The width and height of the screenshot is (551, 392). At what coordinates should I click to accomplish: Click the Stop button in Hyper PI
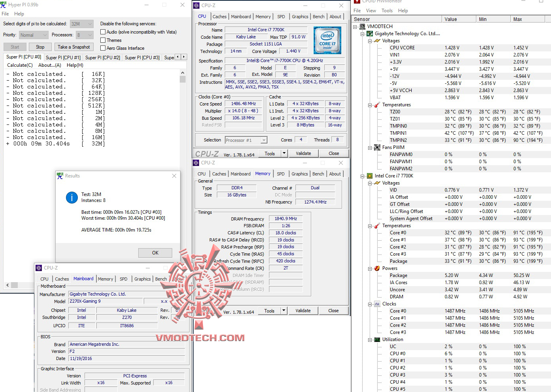click(x=40, y=47)
